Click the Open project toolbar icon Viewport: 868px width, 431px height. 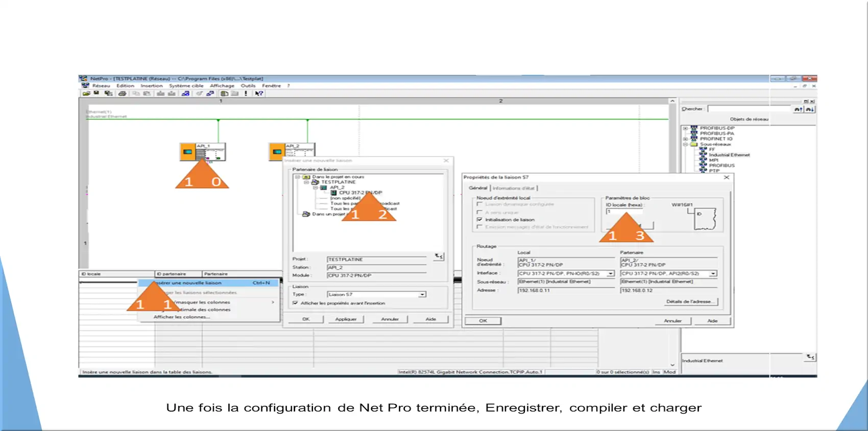pyautogui.click(x=86, y=93)
